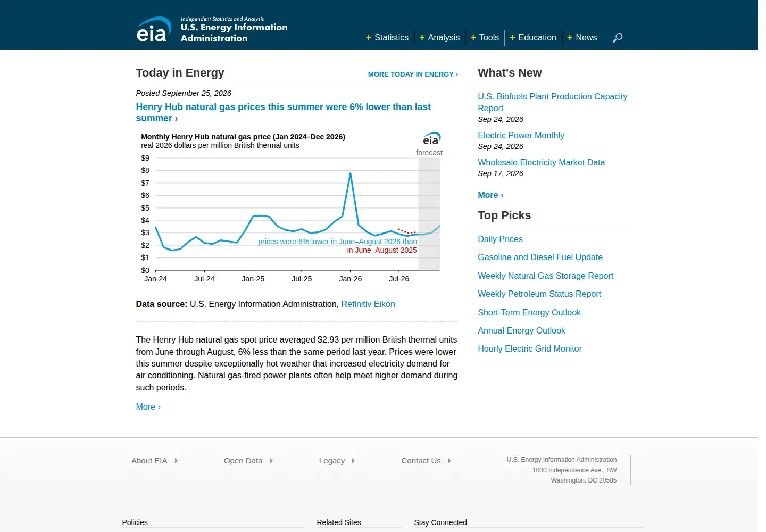The width and height of the screenshot is (766, 532).
Task: Open the News menu
Action: (582, 38)
